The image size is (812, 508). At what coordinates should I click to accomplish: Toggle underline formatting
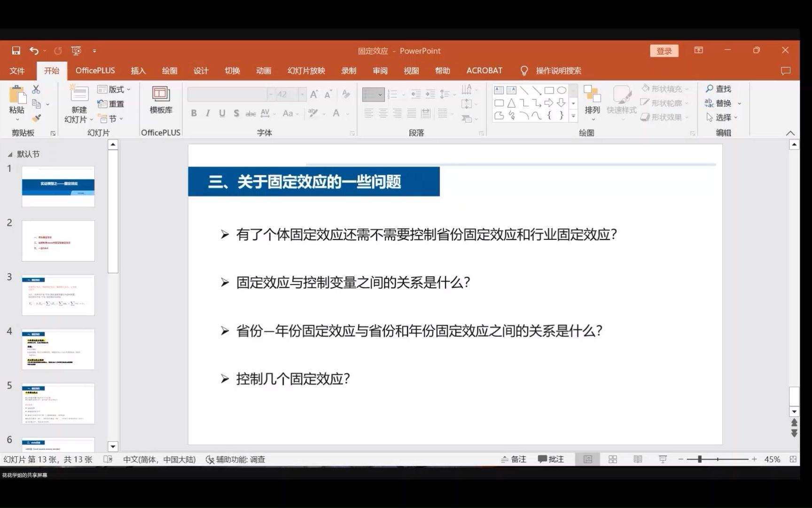[221, 113]
